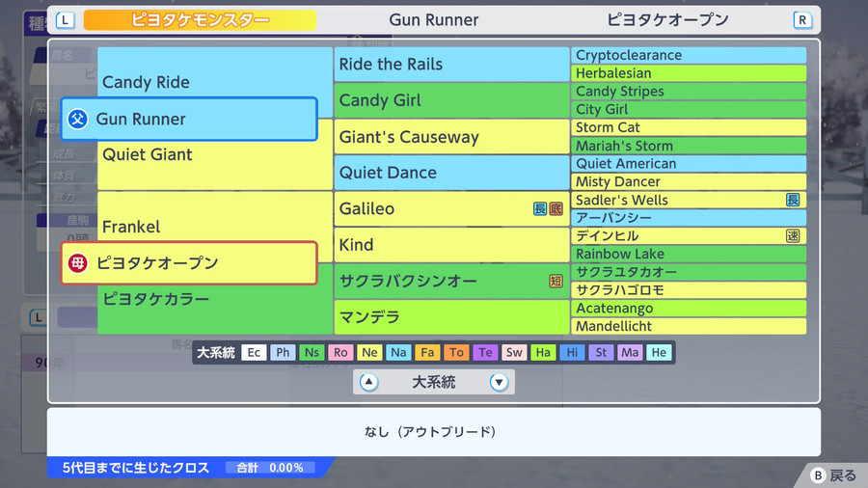Select the Kind ancestor cell
868x488 pixels.
451,245
